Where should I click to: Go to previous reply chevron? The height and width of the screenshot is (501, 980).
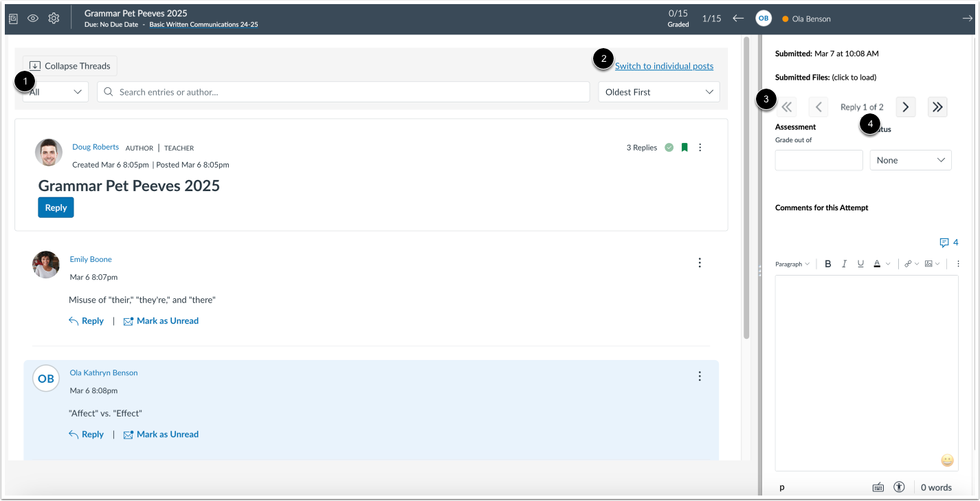(818, 107)
